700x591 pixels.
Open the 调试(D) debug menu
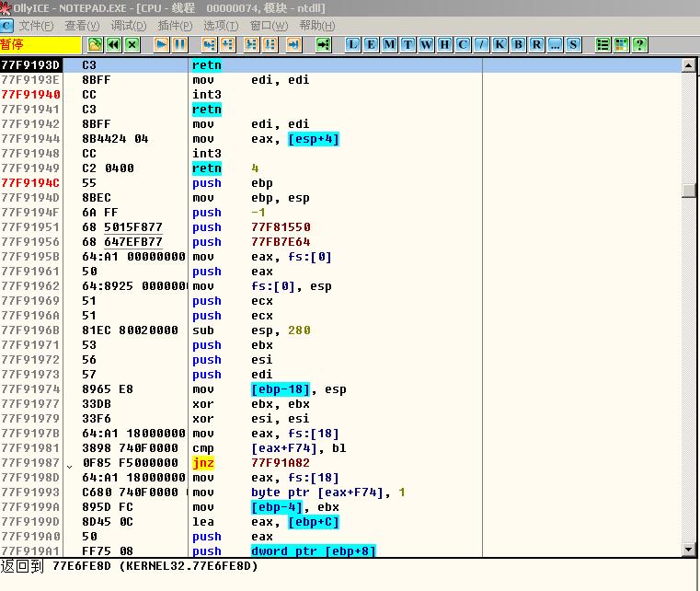pyautogui.click(x=128, y=26)
